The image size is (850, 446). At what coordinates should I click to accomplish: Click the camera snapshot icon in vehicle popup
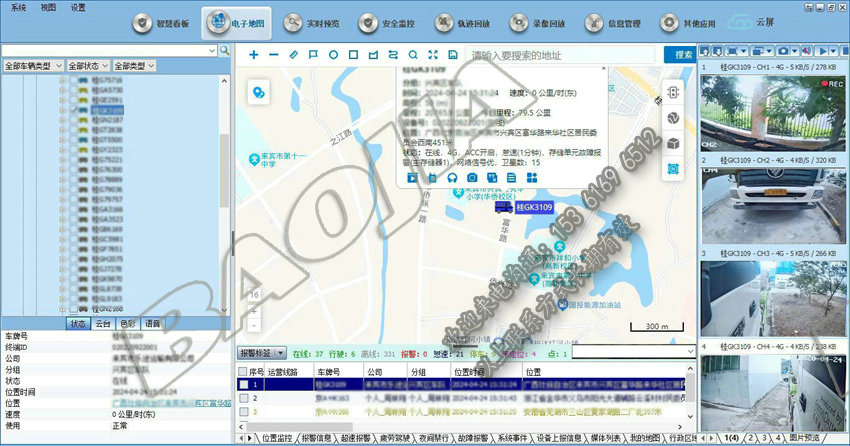tap(472, 177)
